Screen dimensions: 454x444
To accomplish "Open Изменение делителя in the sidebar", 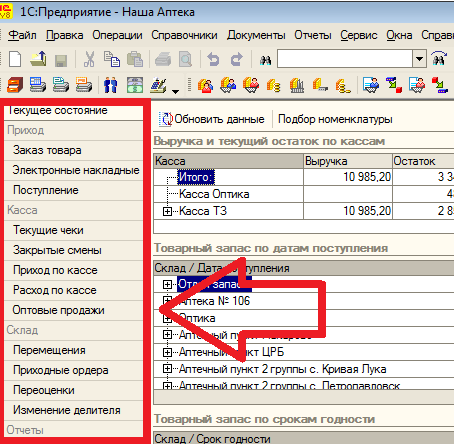I will [74, 410].
